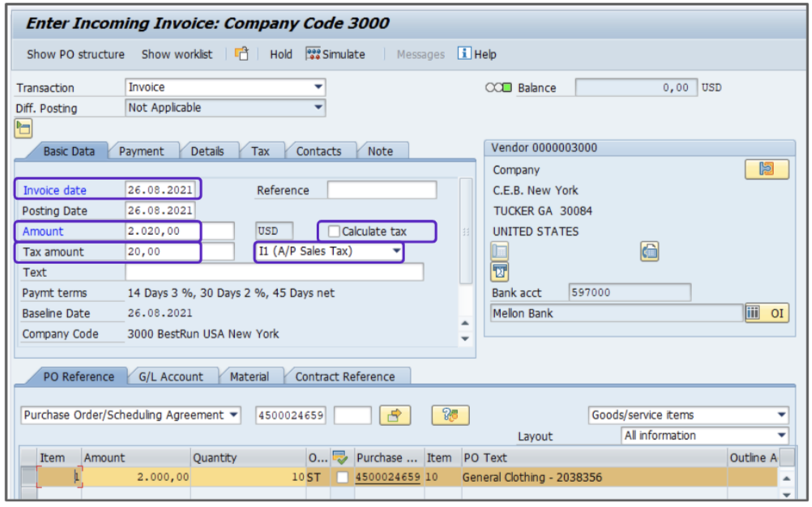
Task: Click the Simulate toolbar icon
Action: 314,54
